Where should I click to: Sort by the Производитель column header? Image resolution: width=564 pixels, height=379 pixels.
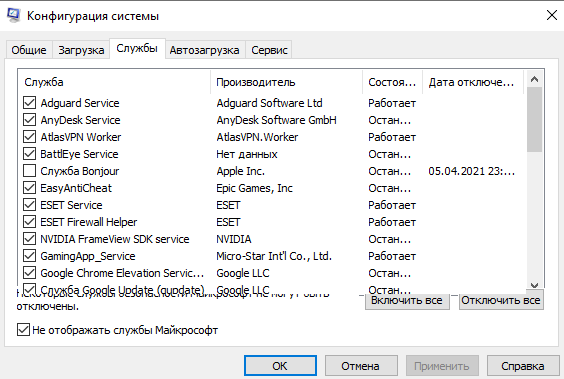[x=287, y=82]
